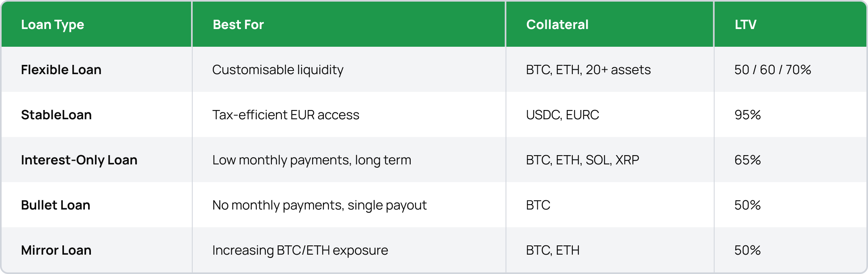Click No monthly payments, single payout cell
868x274 pixels.
coord(319,205)
